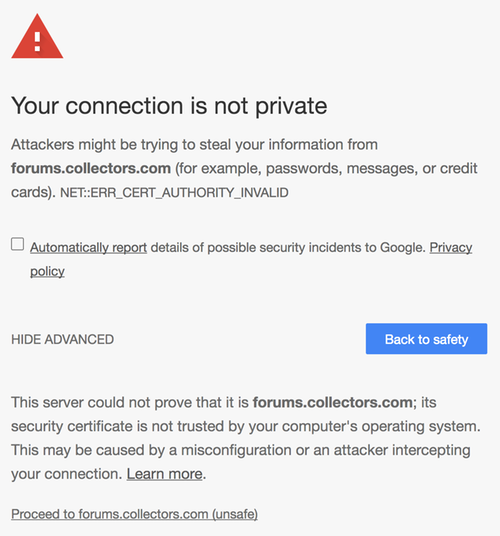Screen dimensions: 500x536
Task: Click bold forums.collectors.com in the attackers warning
Action: 91,169
